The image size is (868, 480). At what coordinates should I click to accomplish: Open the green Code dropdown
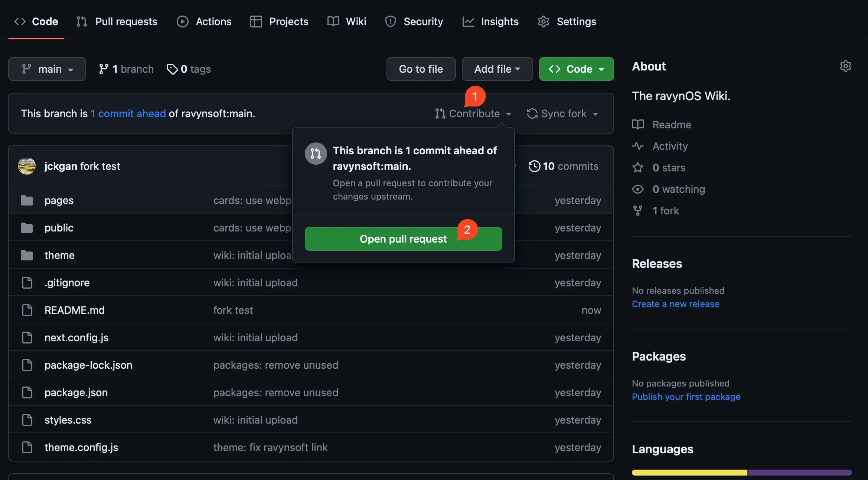(576, 69)
